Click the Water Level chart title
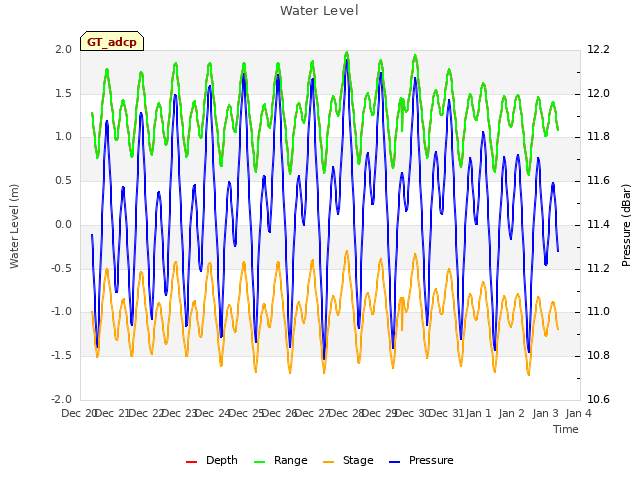 pos(319,10)
